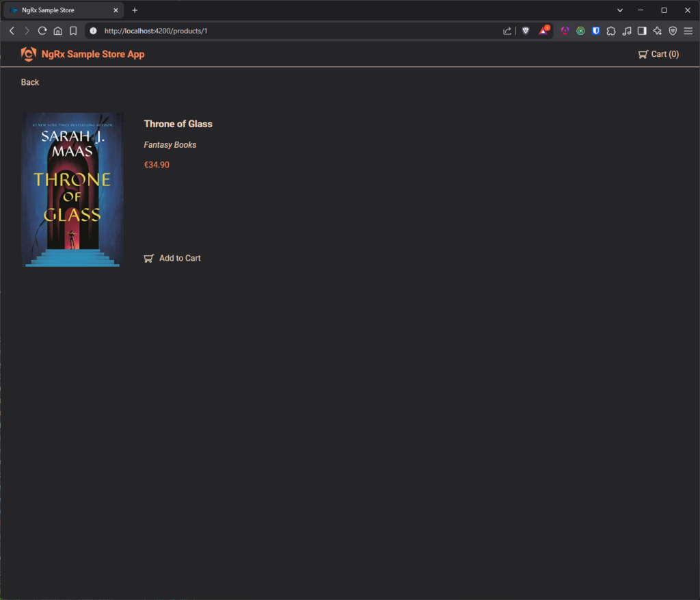
Task: Add Throne of Glass to cart
Action: 172,258
